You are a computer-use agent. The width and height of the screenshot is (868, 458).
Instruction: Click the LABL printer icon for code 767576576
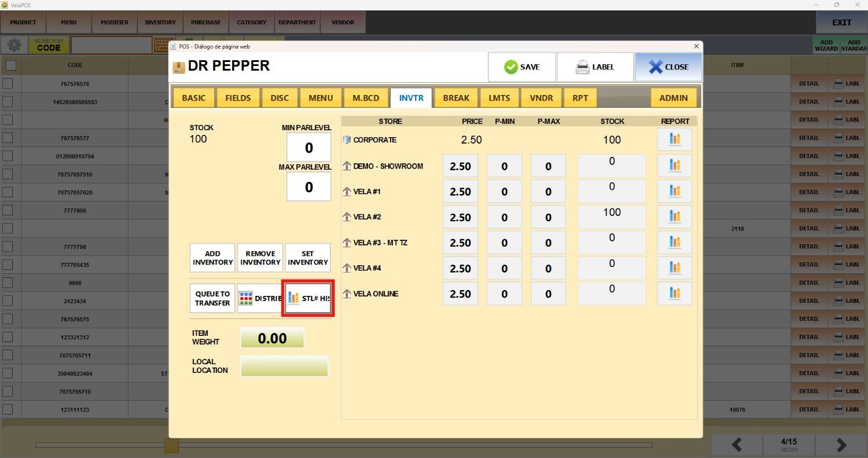[847, 83]
